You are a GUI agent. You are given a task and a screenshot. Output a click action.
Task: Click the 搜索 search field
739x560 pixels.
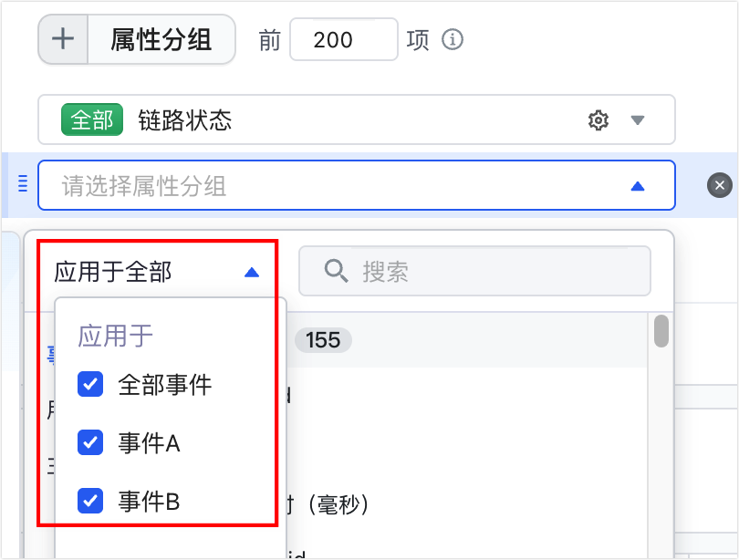click(x=474, y=271)
